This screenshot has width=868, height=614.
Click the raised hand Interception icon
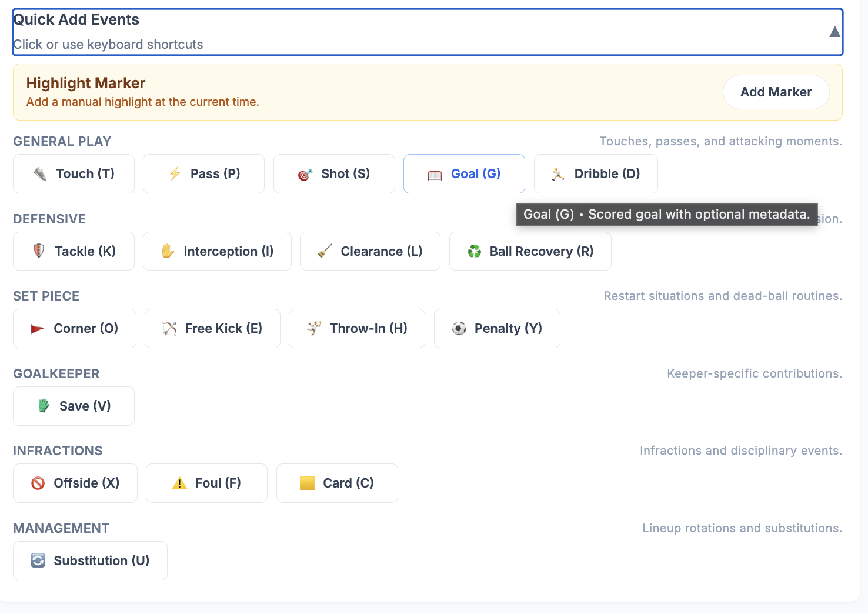click(168, 252)
